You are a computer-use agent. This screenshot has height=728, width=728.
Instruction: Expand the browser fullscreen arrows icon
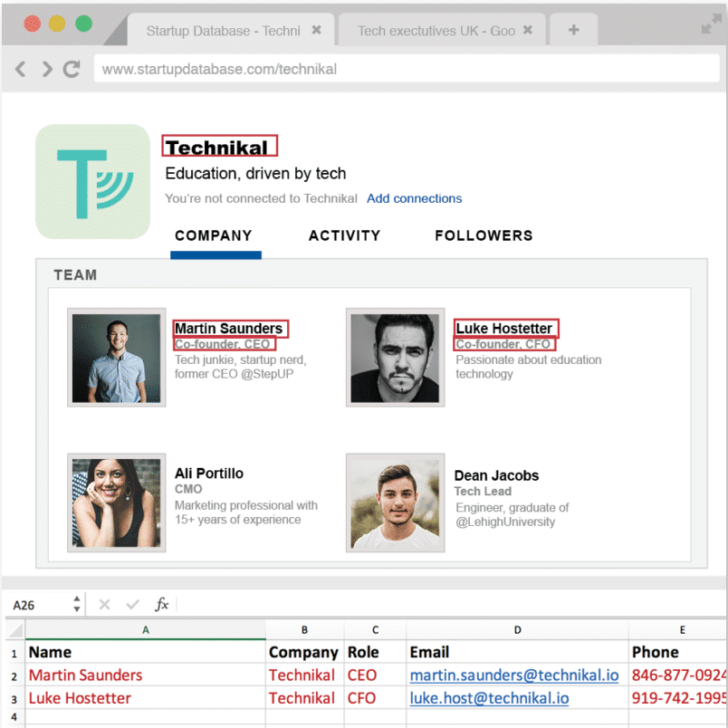click(x=711, y=25)
